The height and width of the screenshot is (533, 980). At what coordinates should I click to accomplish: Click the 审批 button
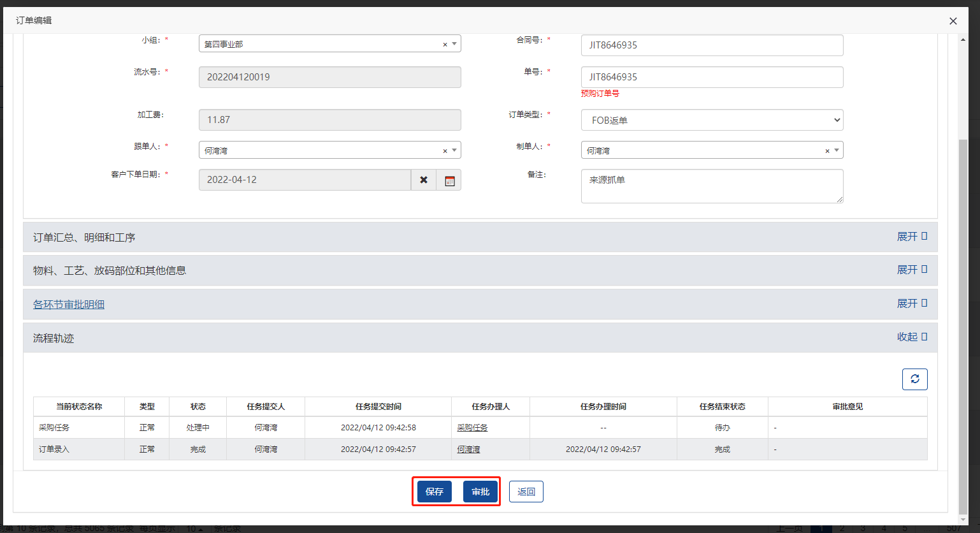[480, 492]
